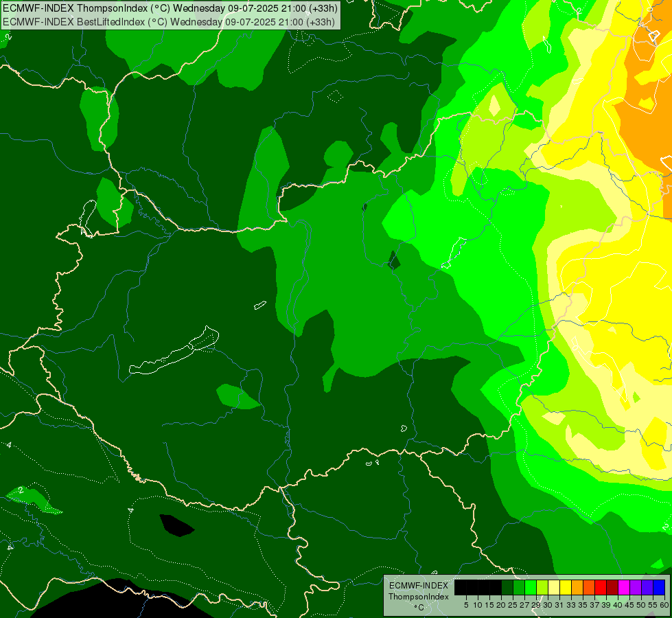Image resolution: width=672 pixels, height=618 pixels.
Task: Click the legend tick value "60"
Action: coord(664,605)
